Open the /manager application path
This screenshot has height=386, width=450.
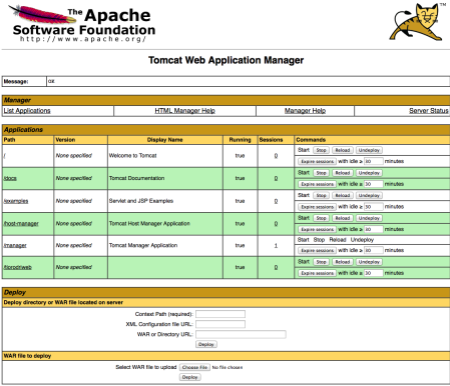coord(15,245)
